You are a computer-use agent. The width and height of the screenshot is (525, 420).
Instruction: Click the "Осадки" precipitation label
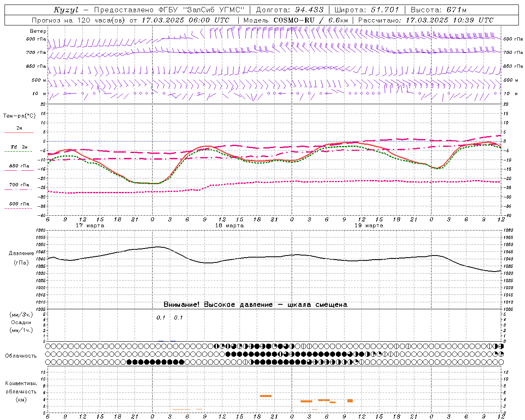click(21, 322)
